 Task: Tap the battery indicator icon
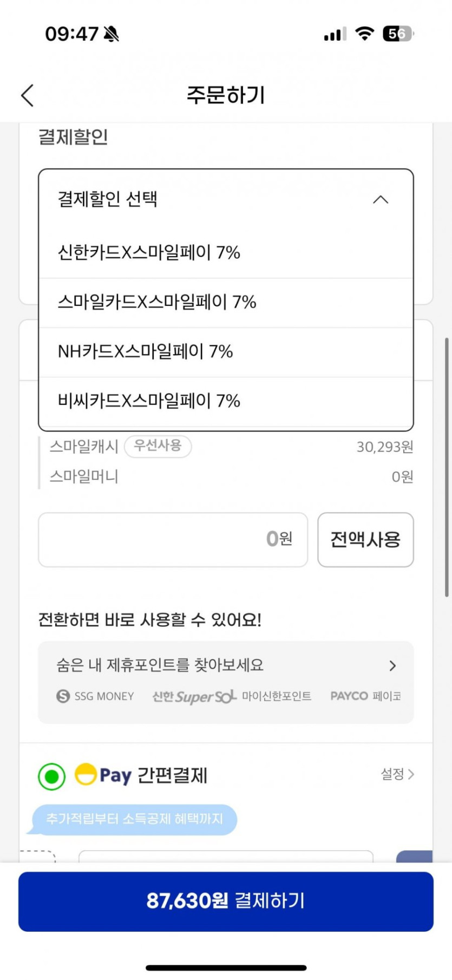tap(397, 34)
